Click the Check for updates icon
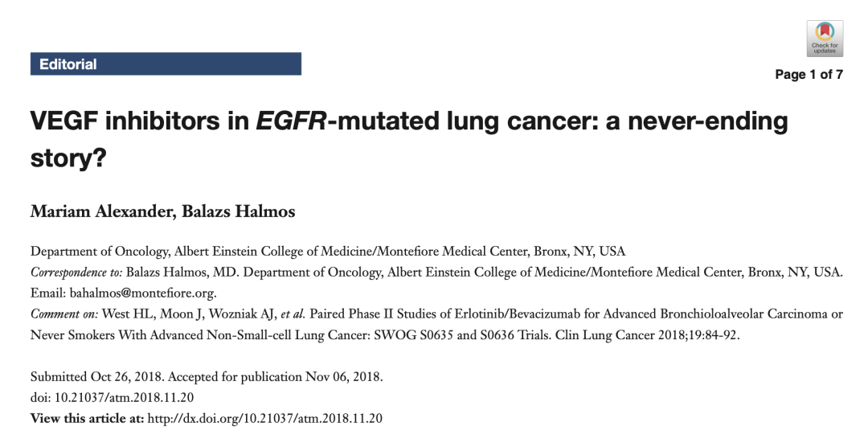Screen dimensions: 868x443 [825, 37]
